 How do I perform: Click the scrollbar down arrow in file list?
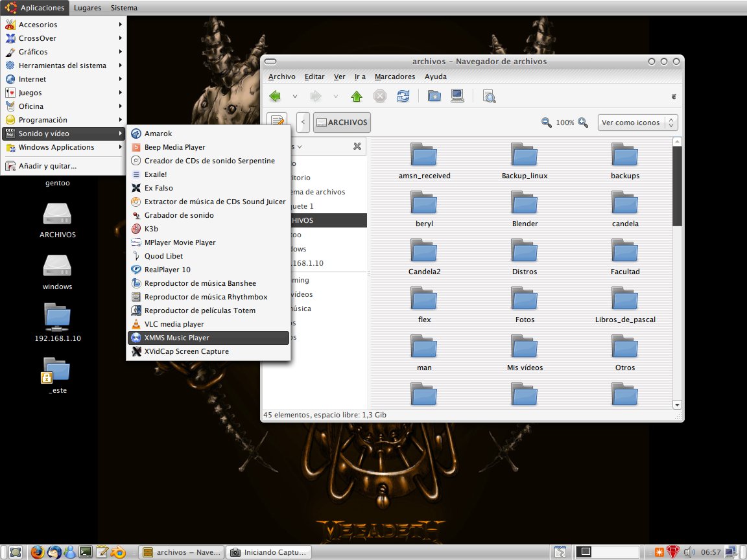click(677, 404)
